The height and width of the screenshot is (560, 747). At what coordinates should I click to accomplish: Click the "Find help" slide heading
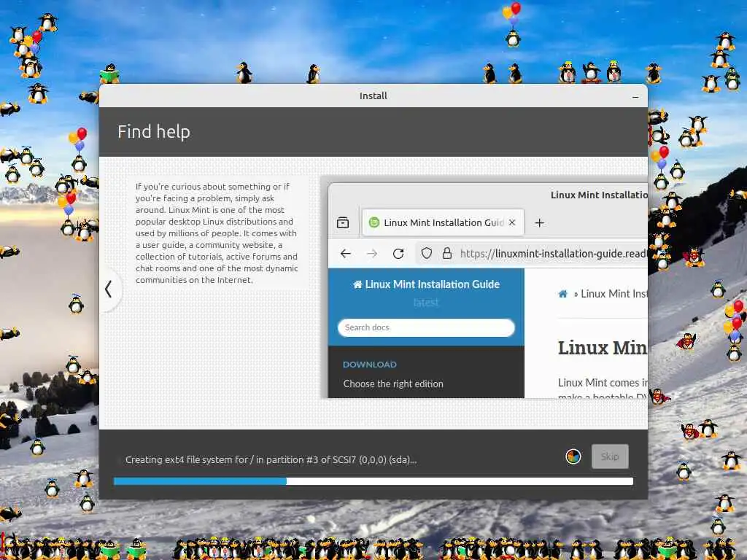(x=153, y=132)
